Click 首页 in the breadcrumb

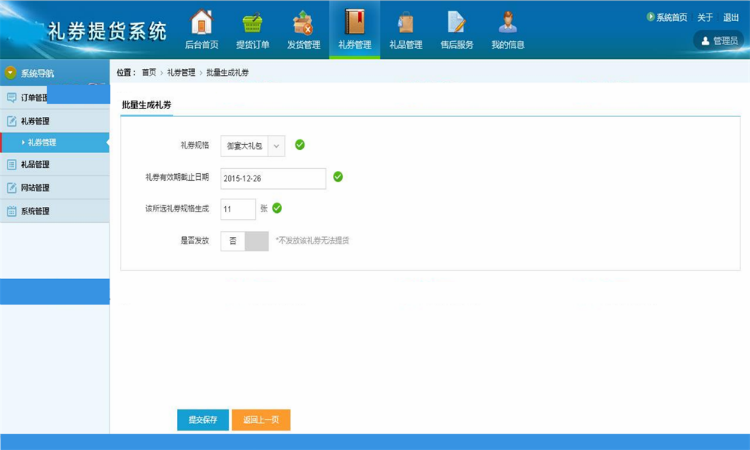[149, 73]
